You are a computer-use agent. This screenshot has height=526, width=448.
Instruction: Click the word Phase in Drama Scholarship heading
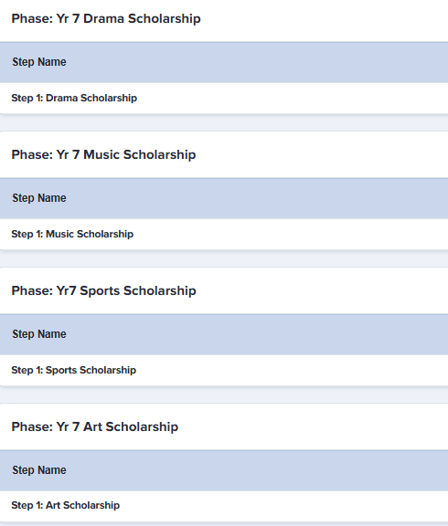(32, 19)
